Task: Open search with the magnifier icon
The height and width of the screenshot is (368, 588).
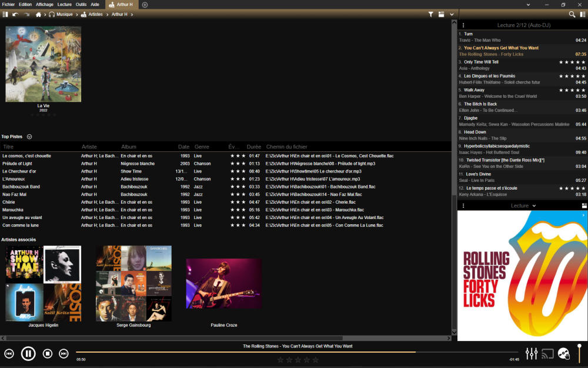Action: [x=572, y=14]
